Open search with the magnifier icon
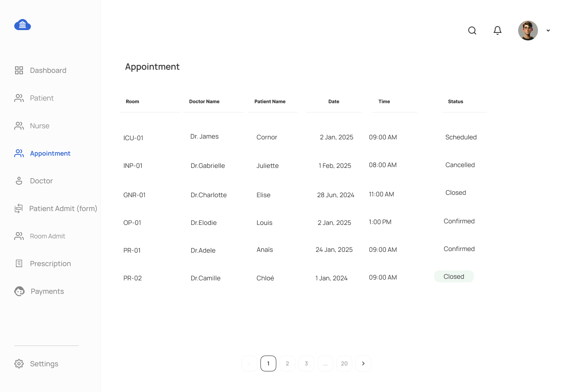The height and width of the screenshot is (392, 570). click(x=472, y=30)
